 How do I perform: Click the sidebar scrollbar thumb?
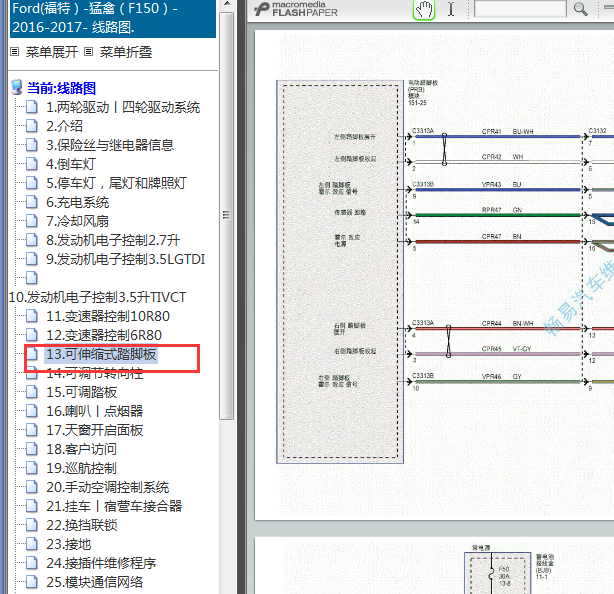click(x=226, y=215)
